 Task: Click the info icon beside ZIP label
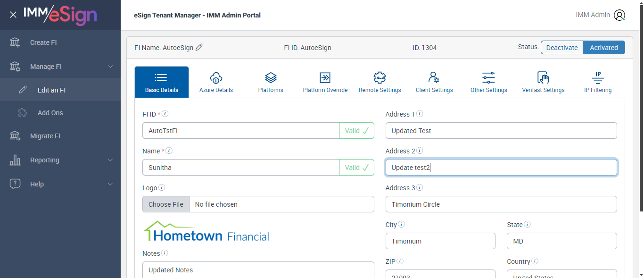point(400,261)
